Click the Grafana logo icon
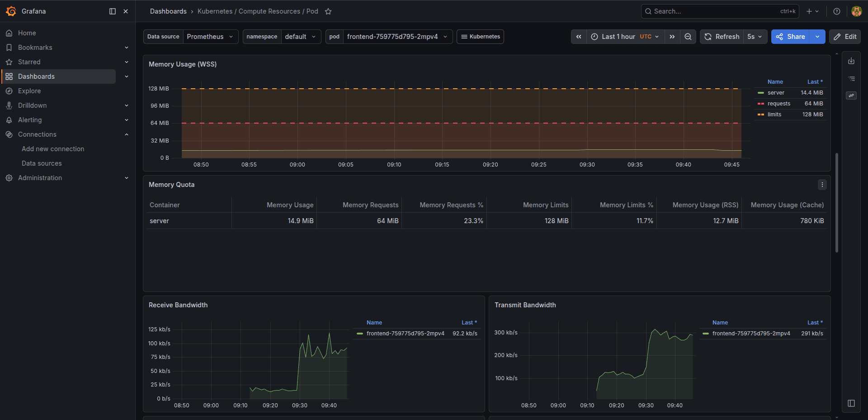The image size is (868, 420). pyautogui.click(x=11, y=11)
